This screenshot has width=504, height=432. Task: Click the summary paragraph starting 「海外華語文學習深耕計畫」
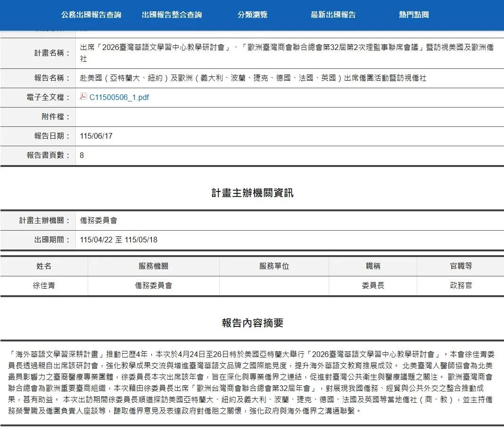point(251,382)
